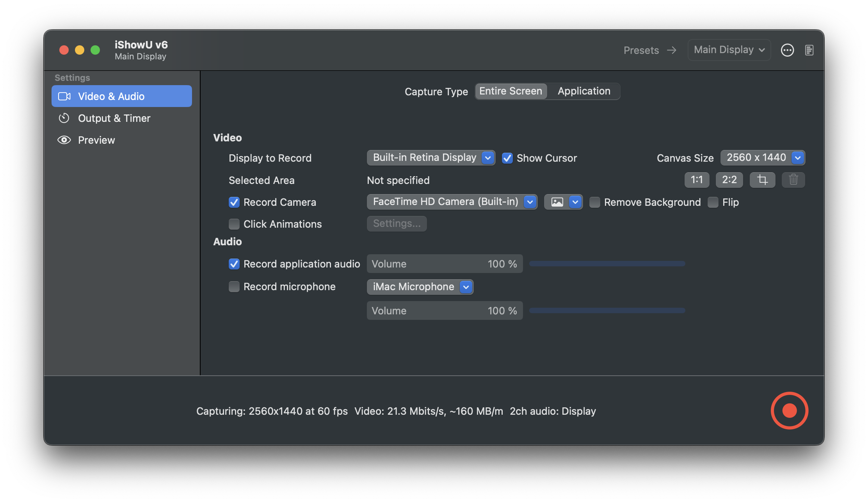Click the microphone Volume 100 % field
This screenshot has height=503, width=868.
[445, 310]
